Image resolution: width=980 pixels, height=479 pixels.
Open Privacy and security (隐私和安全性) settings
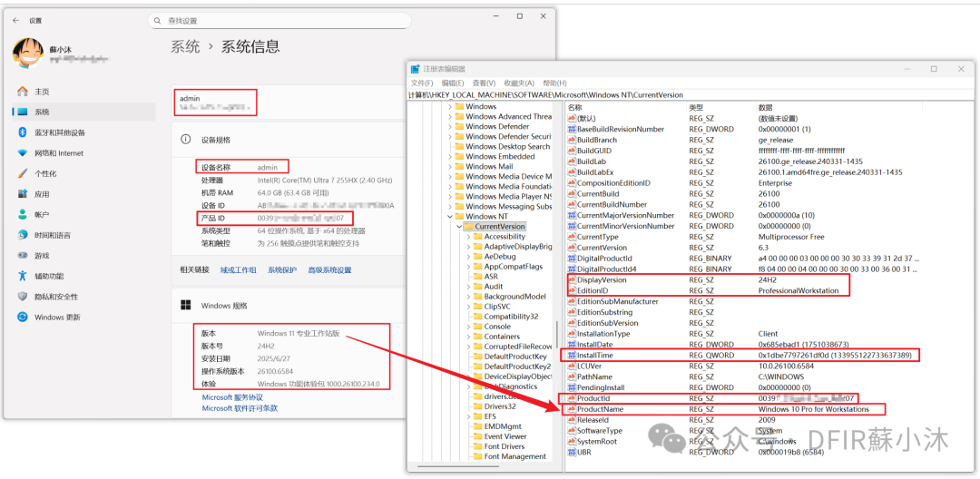click(x=83, y=297)
